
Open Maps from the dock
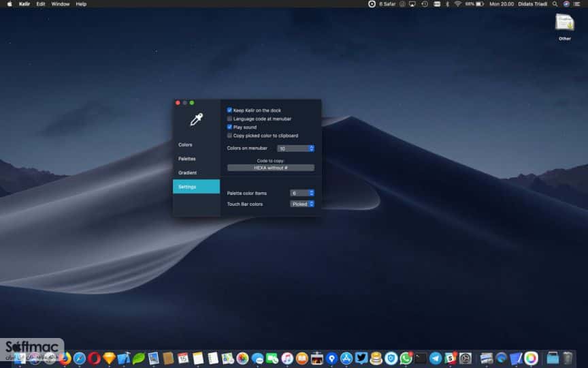[227, 358]
